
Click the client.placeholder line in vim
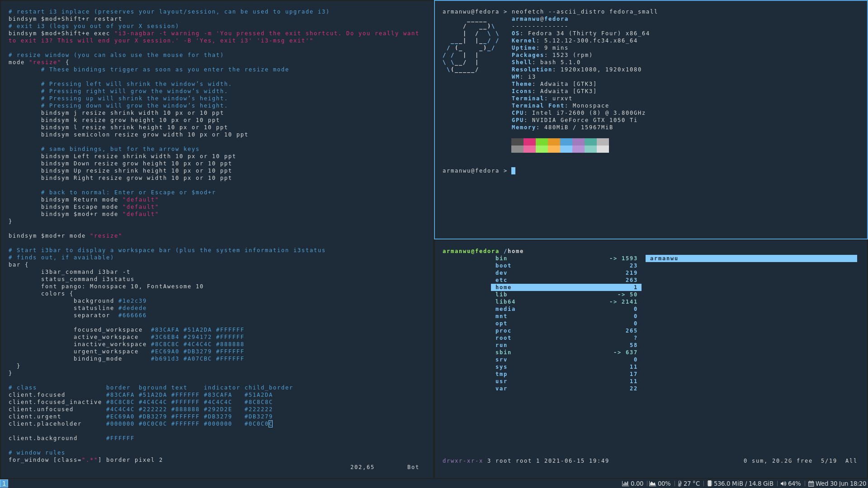(141, 424)
